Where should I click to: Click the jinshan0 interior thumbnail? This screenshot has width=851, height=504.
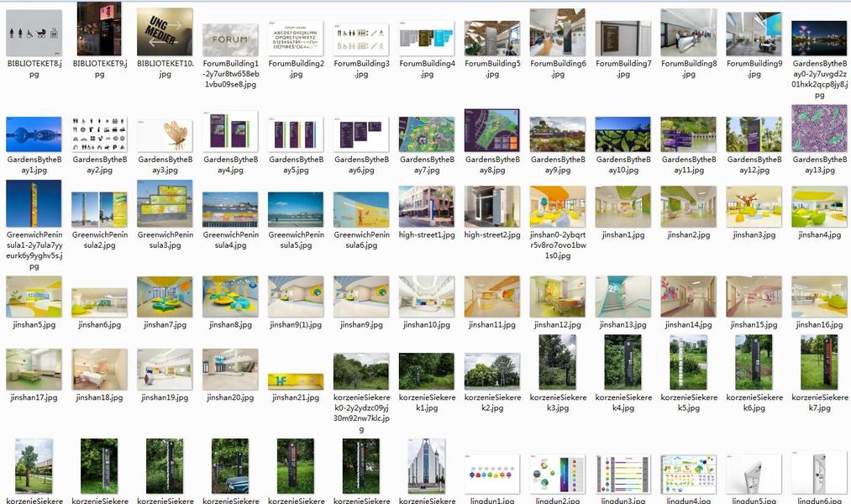tap(558, 207)
